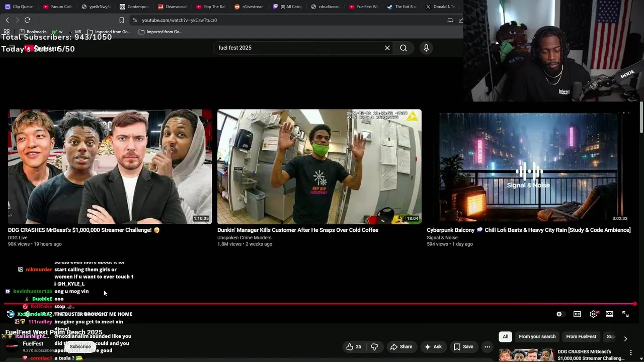
Task: Show more filter chips with right chevron
Action: point(625,338)
